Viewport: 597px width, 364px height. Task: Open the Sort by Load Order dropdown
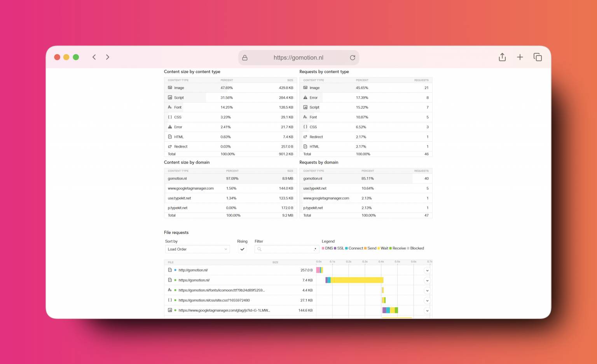[197, 249]
